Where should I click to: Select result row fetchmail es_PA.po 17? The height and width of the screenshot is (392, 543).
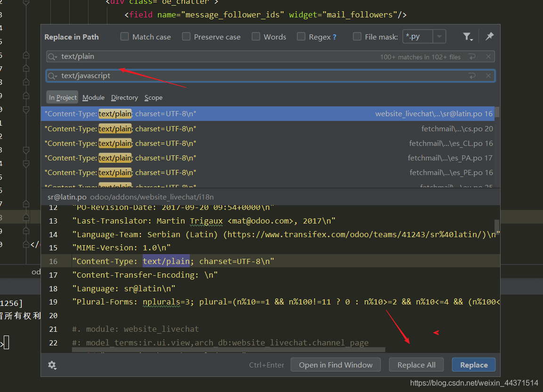tap(268, 158)
